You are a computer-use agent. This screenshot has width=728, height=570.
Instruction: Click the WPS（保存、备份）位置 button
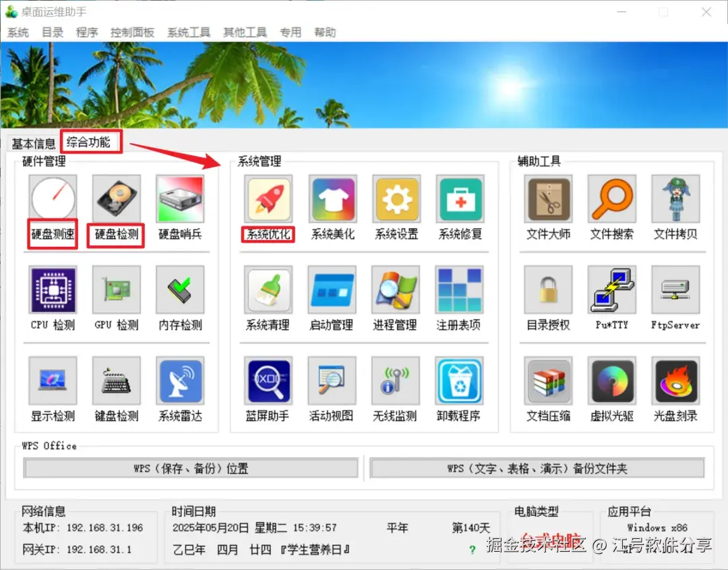click(191, 467)
